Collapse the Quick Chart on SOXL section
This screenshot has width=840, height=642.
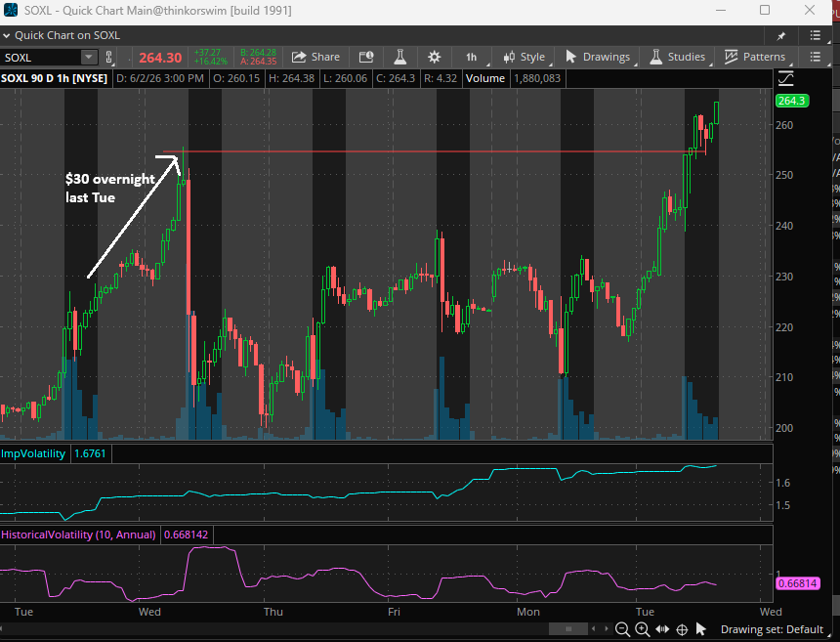pyautogui.click(x=7, y=36)
